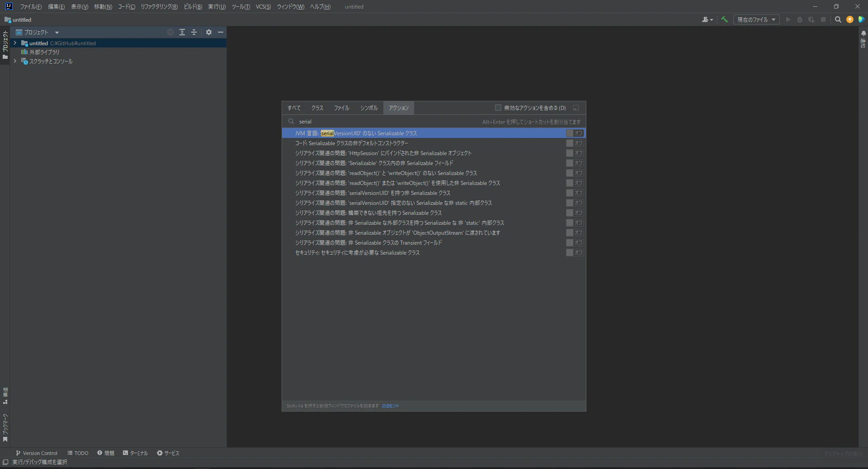Viewport: 868px width, 469px height.
Task: Open the Version Control tool window
Action: coord(37,453)
